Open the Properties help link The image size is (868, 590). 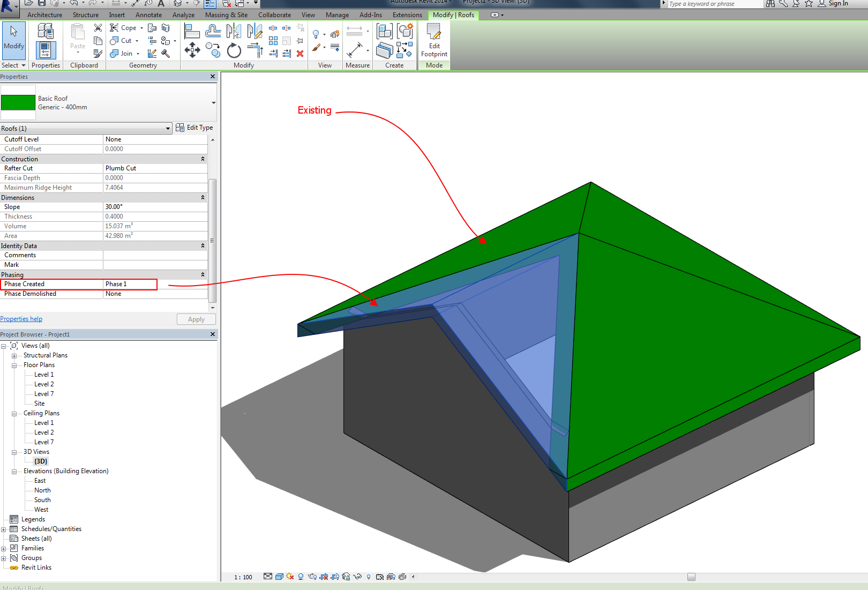coord(21,318)
